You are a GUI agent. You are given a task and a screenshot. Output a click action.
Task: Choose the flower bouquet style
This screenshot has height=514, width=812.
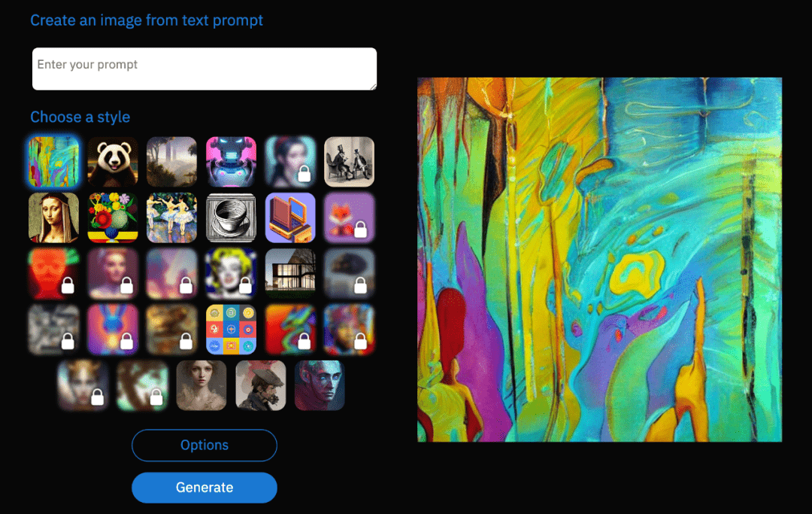(112, 217)
